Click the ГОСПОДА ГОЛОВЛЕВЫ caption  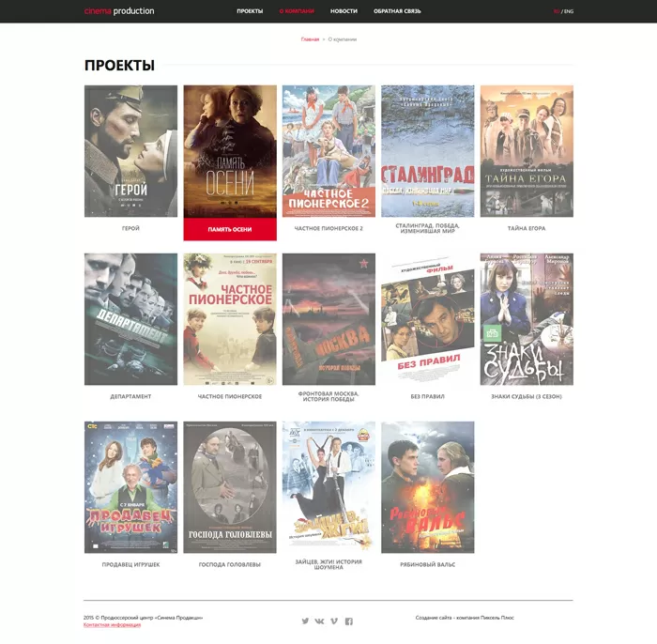(230, 565)
